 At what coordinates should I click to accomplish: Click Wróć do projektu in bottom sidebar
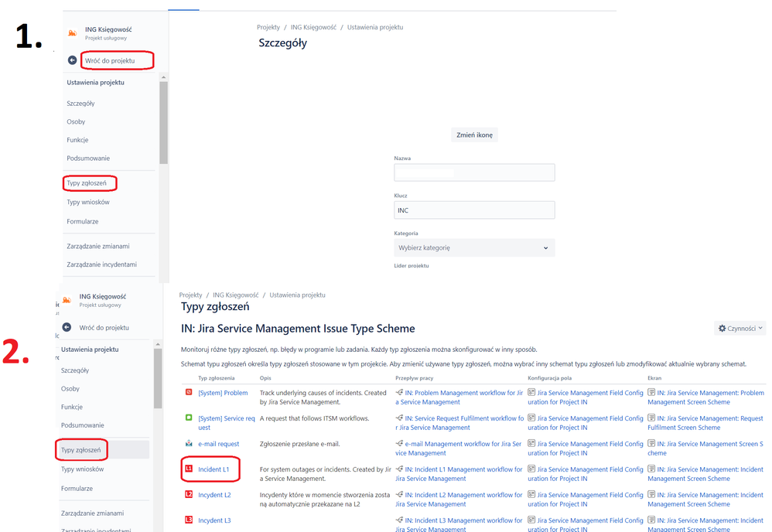point(104,328)
